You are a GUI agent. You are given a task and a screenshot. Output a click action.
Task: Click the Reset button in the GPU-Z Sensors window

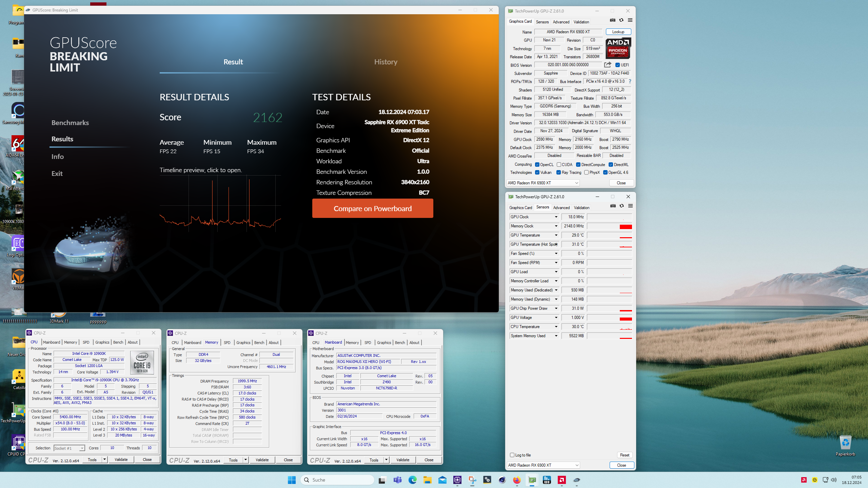(625, 455)
